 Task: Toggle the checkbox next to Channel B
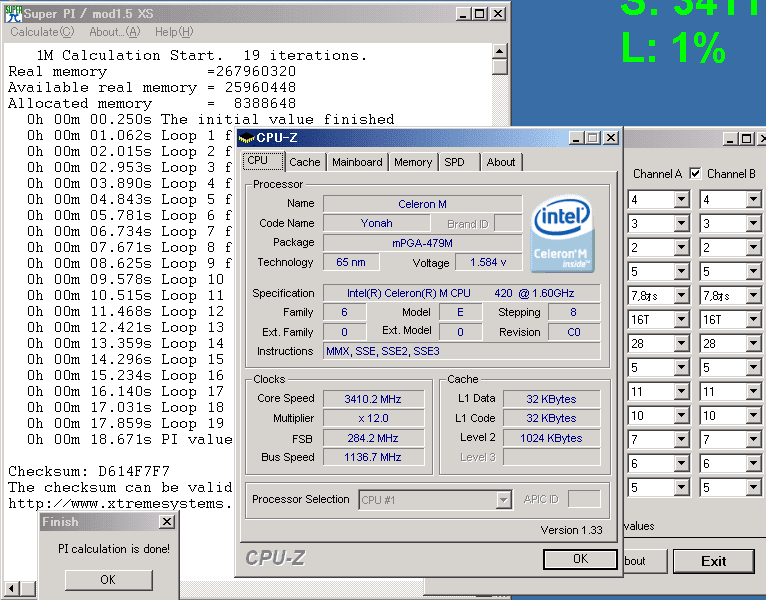[x=695, y=173]
